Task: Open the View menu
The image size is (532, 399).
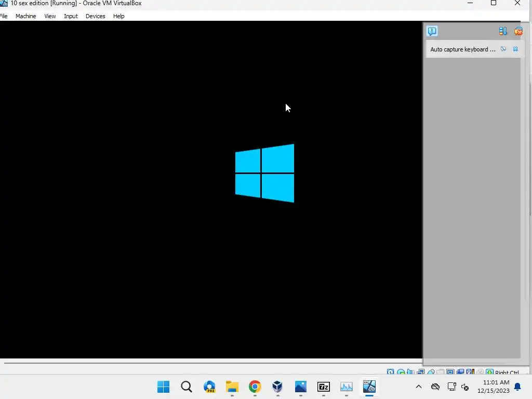Action: (50, 16)
